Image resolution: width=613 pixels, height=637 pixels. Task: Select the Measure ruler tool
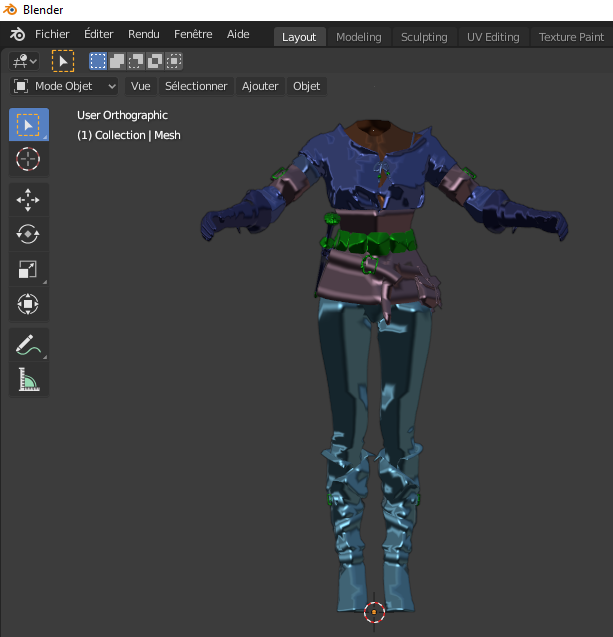[29, 379]
